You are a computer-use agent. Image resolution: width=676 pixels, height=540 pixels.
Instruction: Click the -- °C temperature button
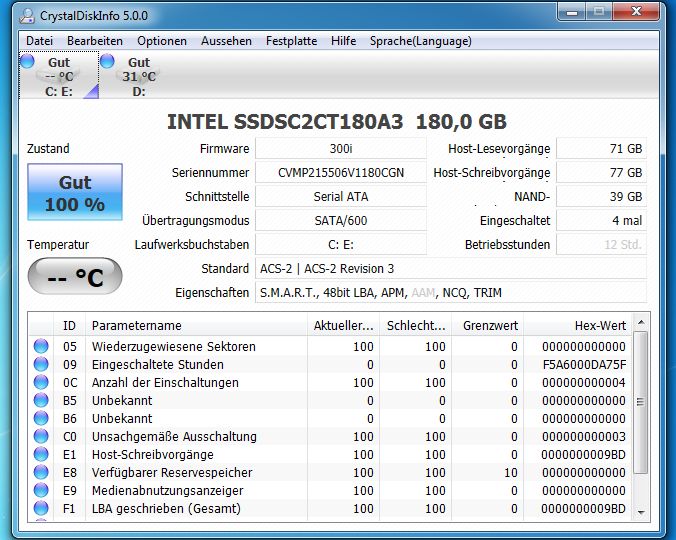(x=75, y=276)
